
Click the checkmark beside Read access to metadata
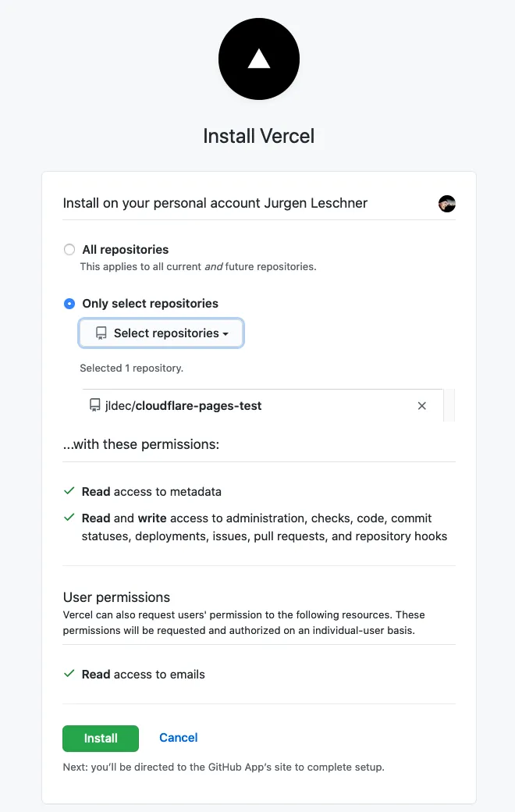click(x=69, y=492)
